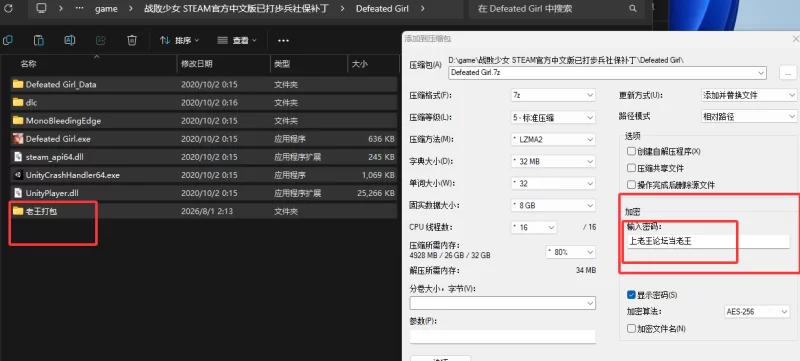Open the three-dot more options menu
The height and width of the screenshot is (361, 800).
point(283,40)
